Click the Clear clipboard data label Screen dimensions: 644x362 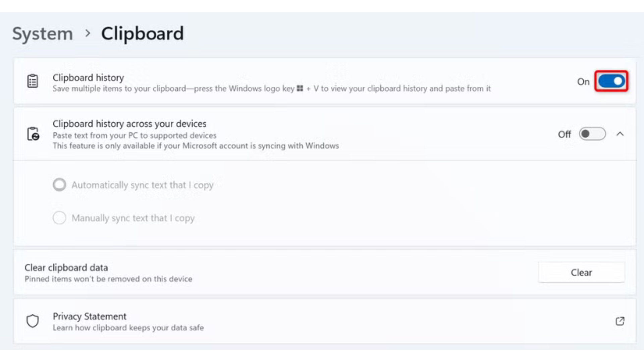coord(66,268)
